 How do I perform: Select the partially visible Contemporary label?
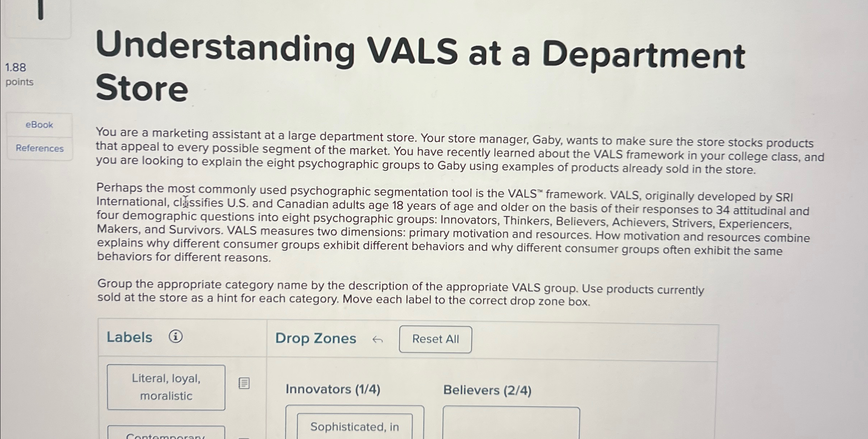pyautogui.click(x=166, y=435)
